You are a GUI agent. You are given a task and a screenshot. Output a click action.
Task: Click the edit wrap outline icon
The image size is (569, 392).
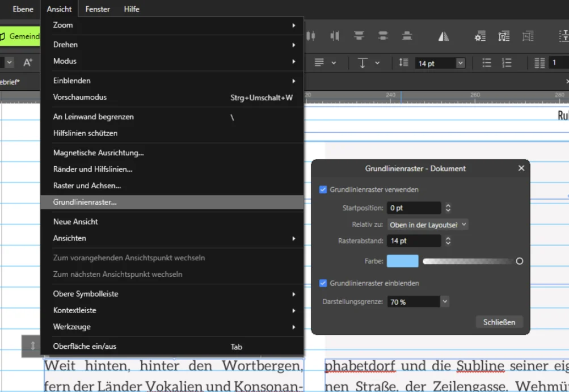coord(504,36)
